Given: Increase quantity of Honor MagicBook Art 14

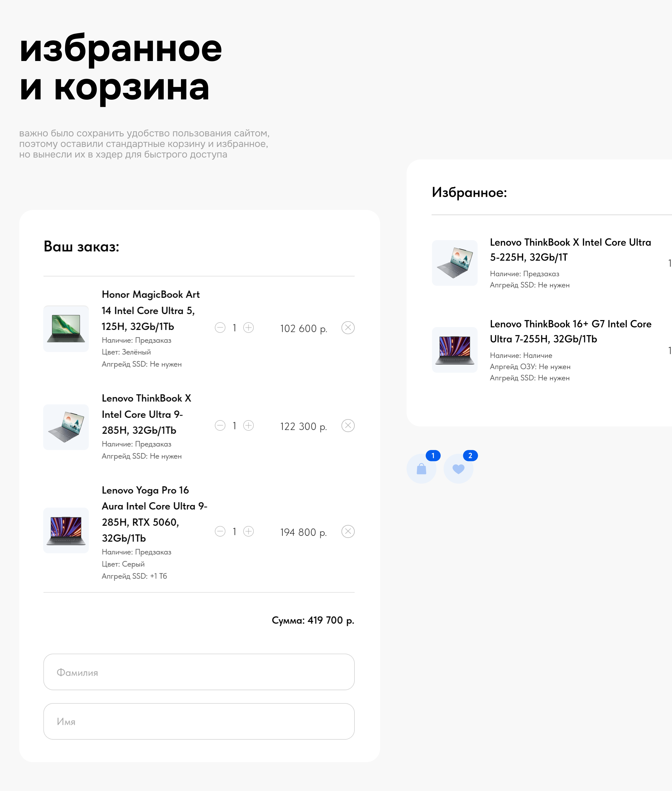Looking at the screenshot, I should tap(248, 328).
